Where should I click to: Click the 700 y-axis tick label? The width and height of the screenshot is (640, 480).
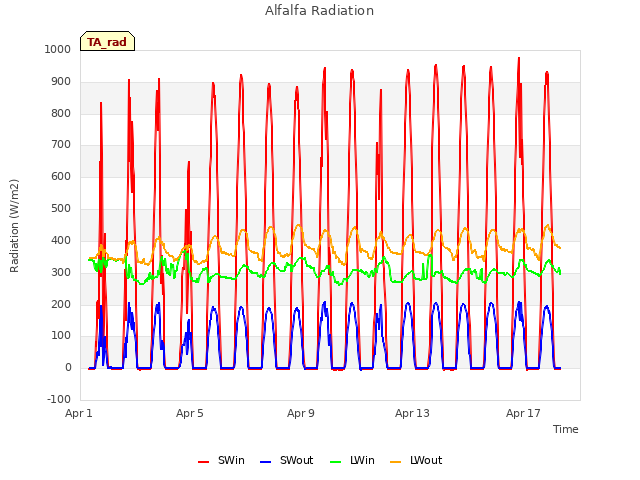click(61, 144)
